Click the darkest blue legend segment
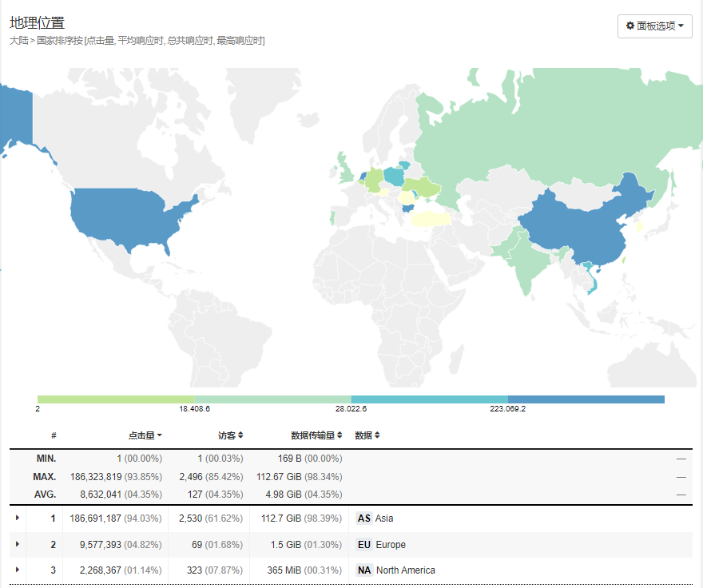This screenshot has width=703, height=588. 586,399
